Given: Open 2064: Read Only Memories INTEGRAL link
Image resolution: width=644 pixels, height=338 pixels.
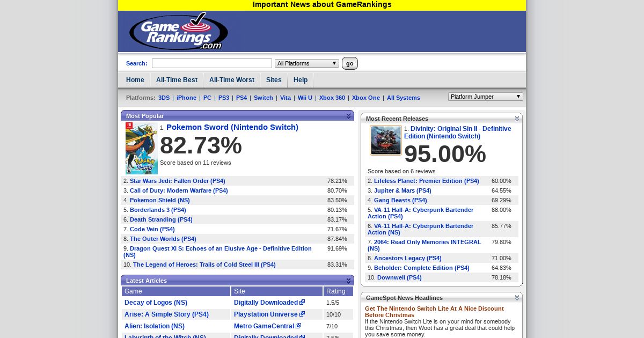Looking at the screenshot, I should (425, 245).
